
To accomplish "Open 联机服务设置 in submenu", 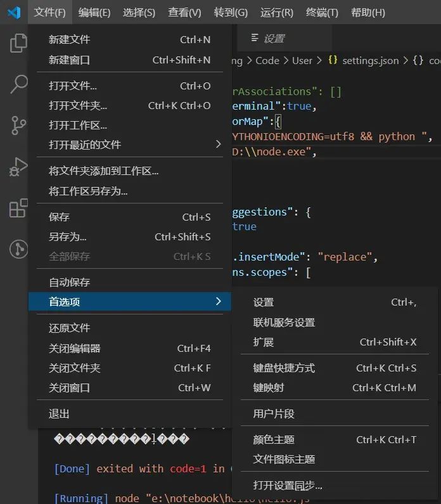I will [x=335, y=322].
